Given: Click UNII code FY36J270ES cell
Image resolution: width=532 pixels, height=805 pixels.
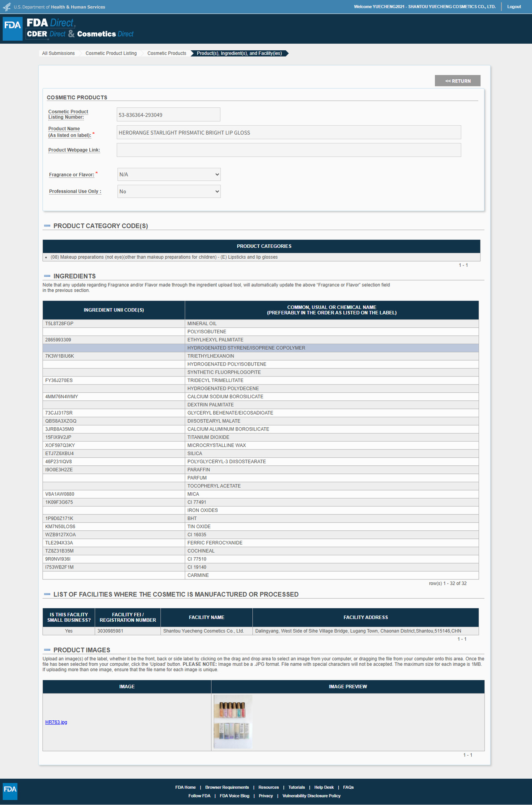Looking at the screenshot, I should [114, 380].
